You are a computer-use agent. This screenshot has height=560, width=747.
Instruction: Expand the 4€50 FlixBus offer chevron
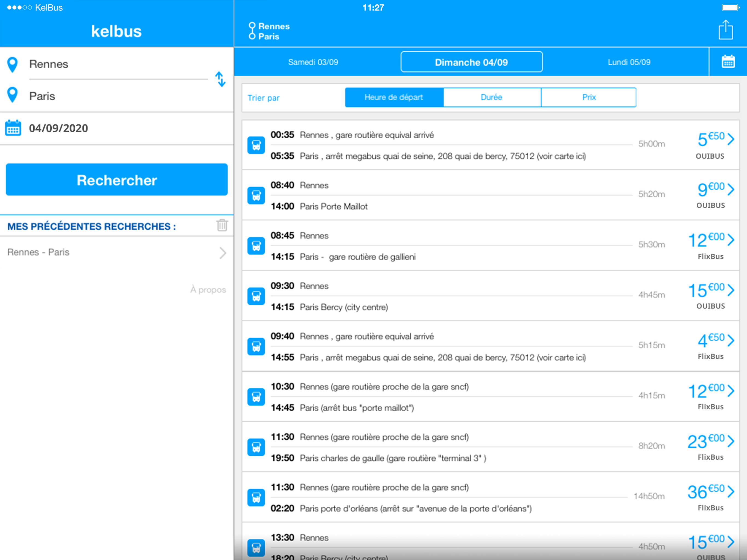coord(731,340)
